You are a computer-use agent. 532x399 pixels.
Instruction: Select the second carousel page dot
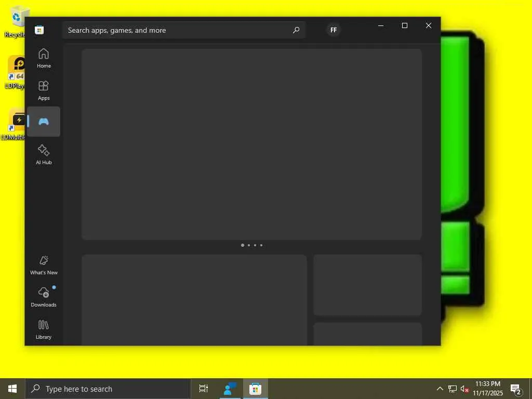click(249, 245)
